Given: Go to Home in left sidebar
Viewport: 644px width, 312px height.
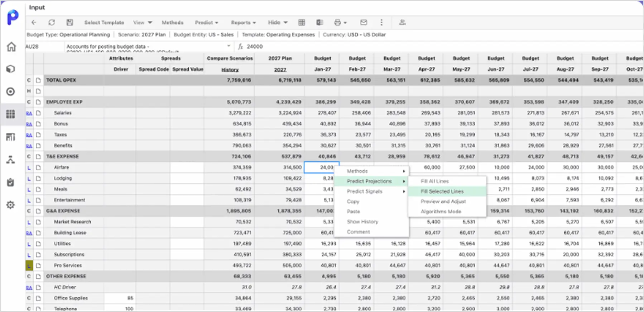Looking at the screenshot, I should (11, 47).
